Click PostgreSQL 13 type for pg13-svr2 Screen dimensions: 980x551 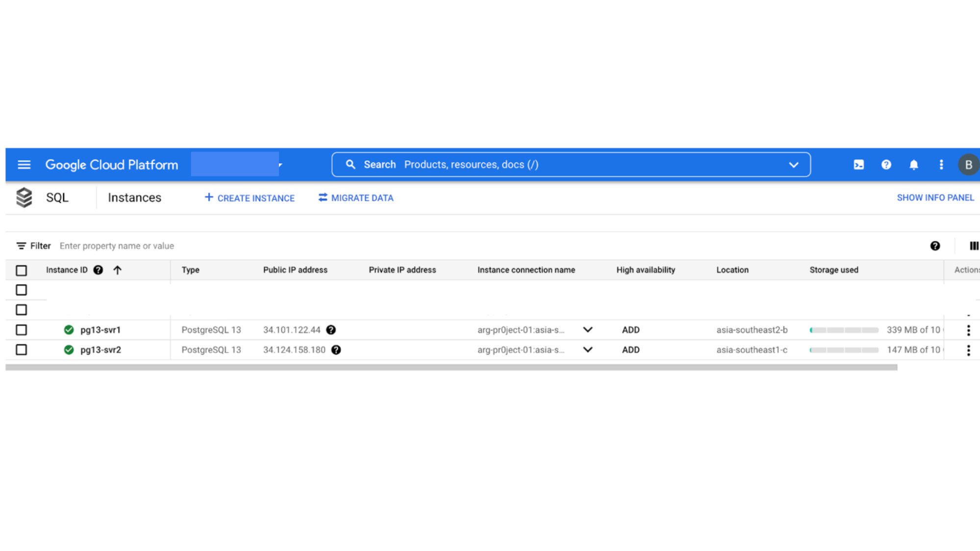click(x=211, y=350)
